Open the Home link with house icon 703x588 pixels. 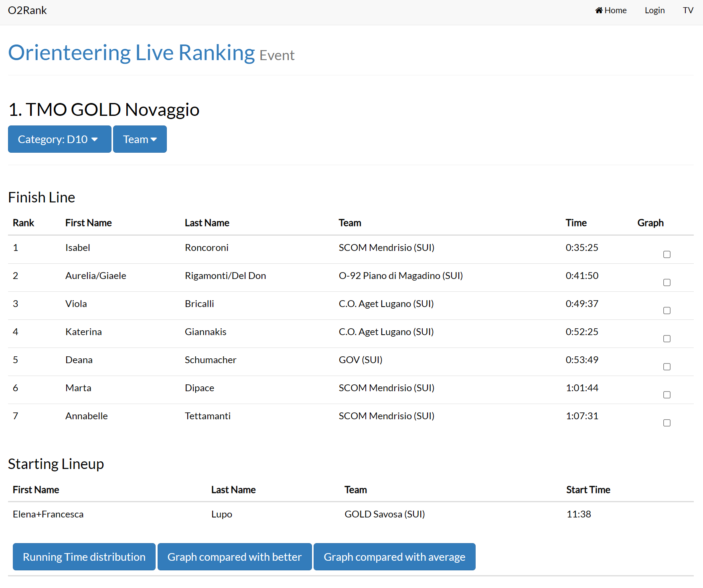(611, 10)
